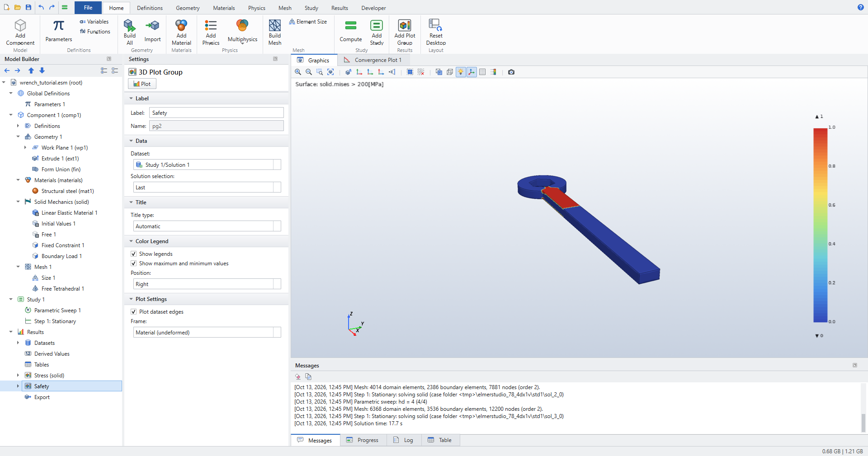Viewport: 868px width, 456px height.
Task: Collapse the Color Legend section
Action: [x=131, y=241]
